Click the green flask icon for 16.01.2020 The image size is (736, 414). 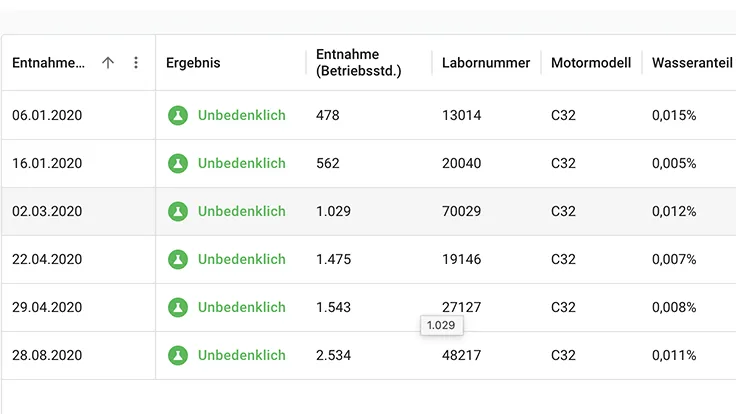pos(178,163)
